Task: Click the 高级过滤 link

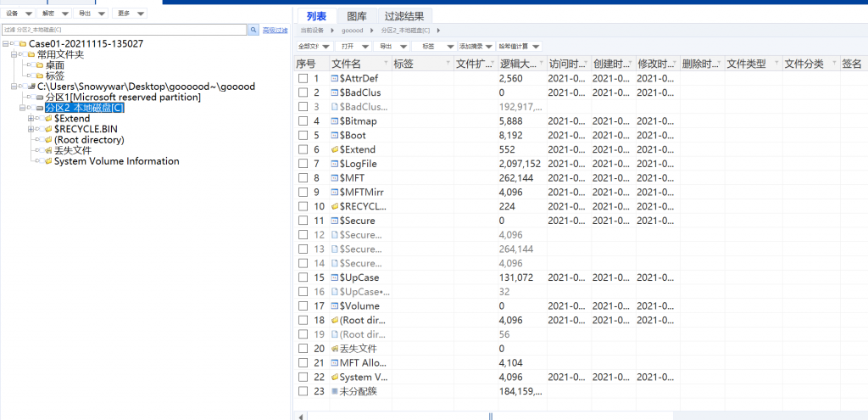Action: point(274,30)
